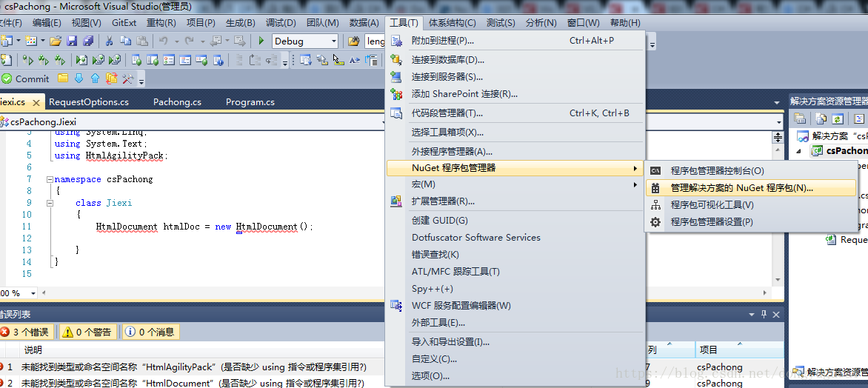Select 导入和导出设置(I)... menu entry
Screen dimensions: 868x388
pos(515,341)
